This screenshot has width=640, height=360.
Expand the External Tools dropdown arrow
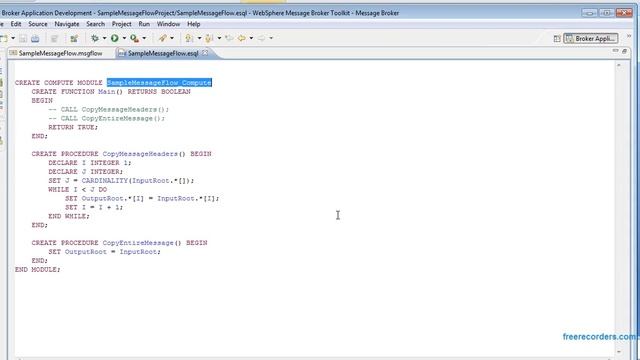click(x=144, y=38)
